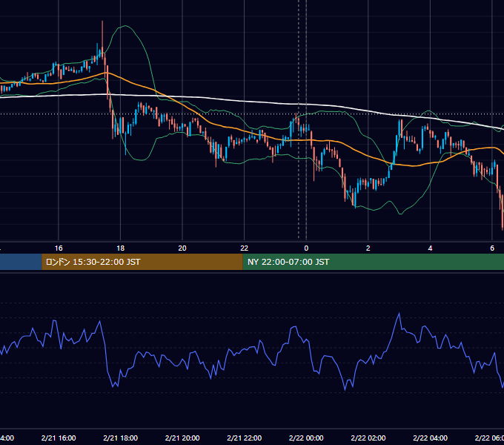This screenshot has height=445, width=504.
Task: Click the 0 hour label on price chart axis
Action: (306, 248)
